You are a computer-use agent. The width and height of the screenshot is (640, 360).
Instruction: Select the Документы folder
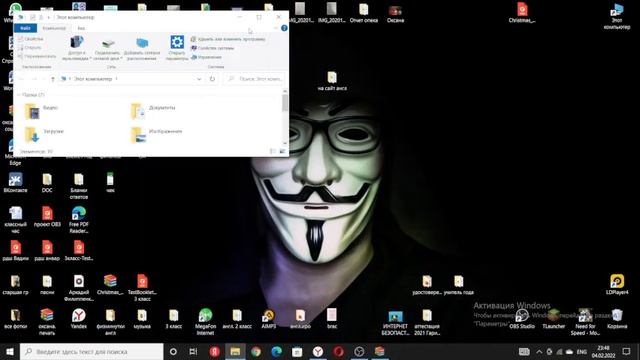click(x=153, y=111)
